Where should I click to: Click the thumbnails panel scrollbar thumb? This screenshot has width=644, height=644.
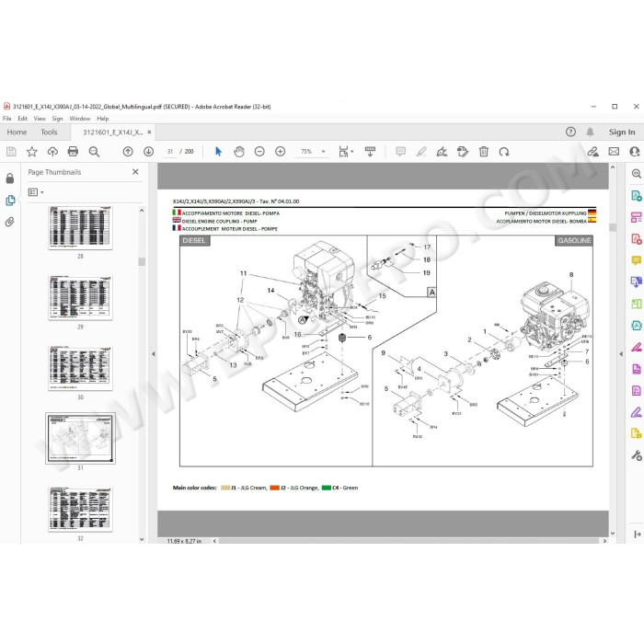(142, 261)
